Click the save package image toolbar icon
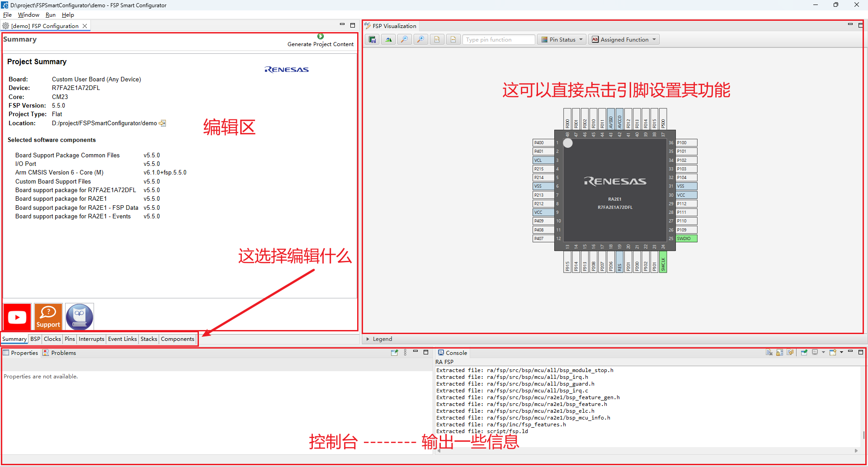 coord(372,40)
